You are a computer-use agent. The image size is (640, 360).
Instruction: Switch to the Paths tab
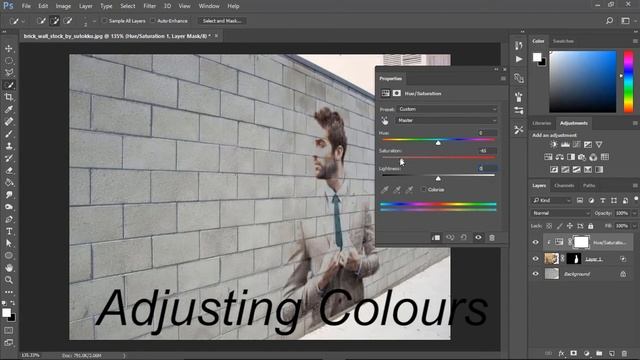(589, 186)
